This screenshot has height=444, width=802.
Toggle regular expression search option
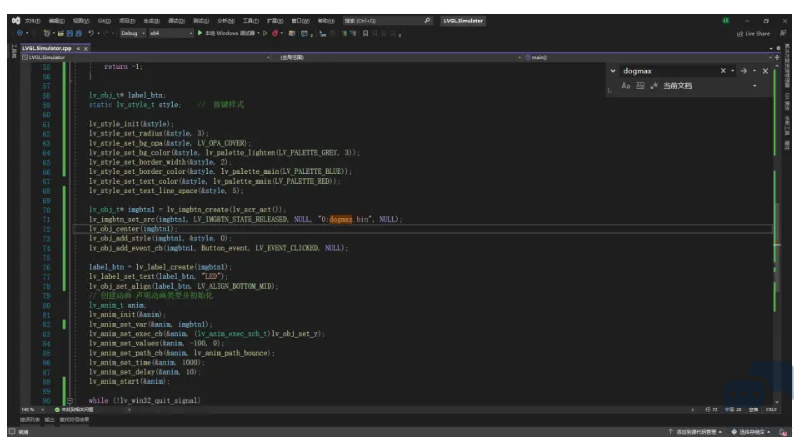tap(654, 86)
